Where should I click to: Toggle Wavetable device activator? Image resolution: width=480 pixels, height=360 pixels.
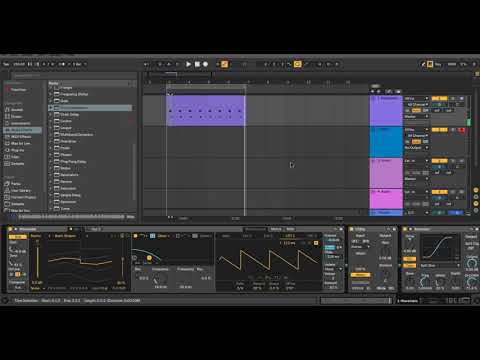[10, 229]
